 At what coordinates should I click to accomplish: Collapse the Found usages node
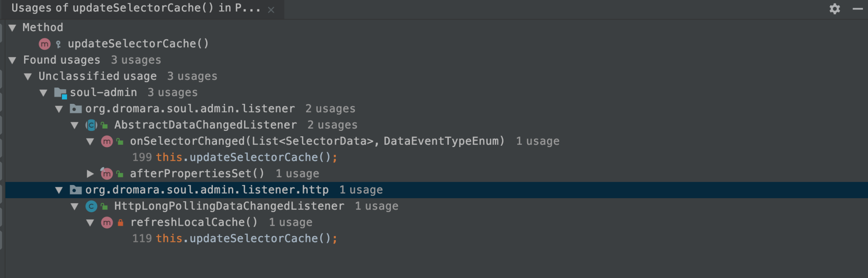(x=13, y=60)
